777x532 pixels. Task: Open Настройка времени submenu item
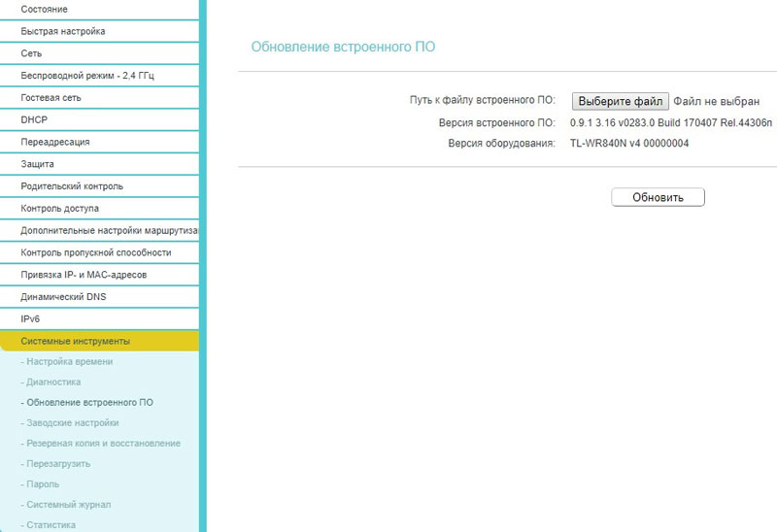pyautogui.click(x=67, y=361)
